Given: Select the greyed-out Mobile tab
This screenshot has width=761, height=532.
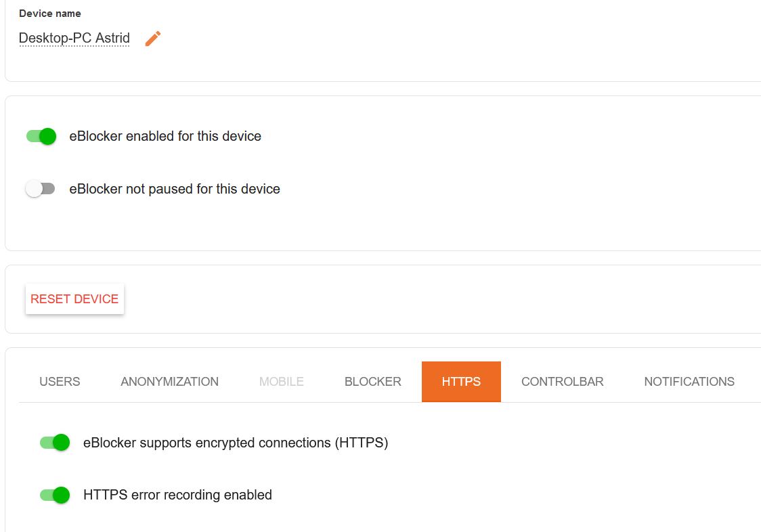Looking at the screenshot, I should 282,382.
